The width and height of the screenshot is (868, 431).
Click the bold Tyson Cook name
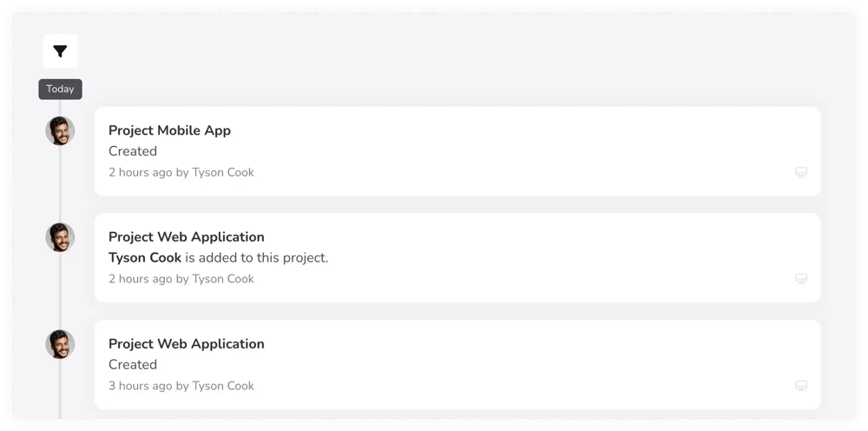(145, 257)
